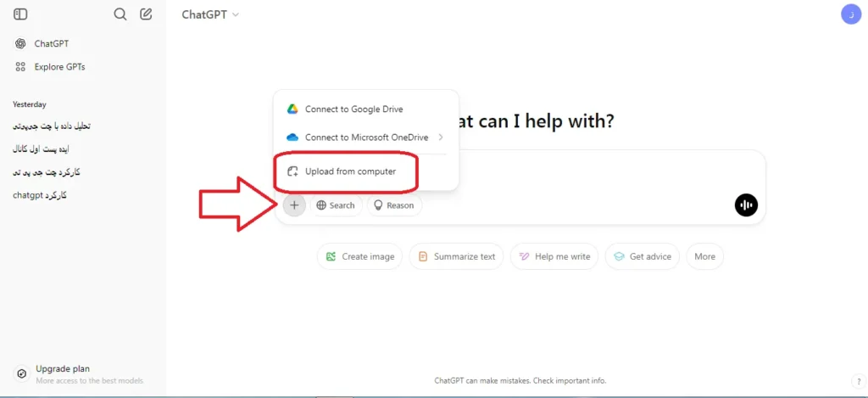Click the question mark help icon
The width and height of the screenshot is (868, 398).
click(x=856, y=381)
